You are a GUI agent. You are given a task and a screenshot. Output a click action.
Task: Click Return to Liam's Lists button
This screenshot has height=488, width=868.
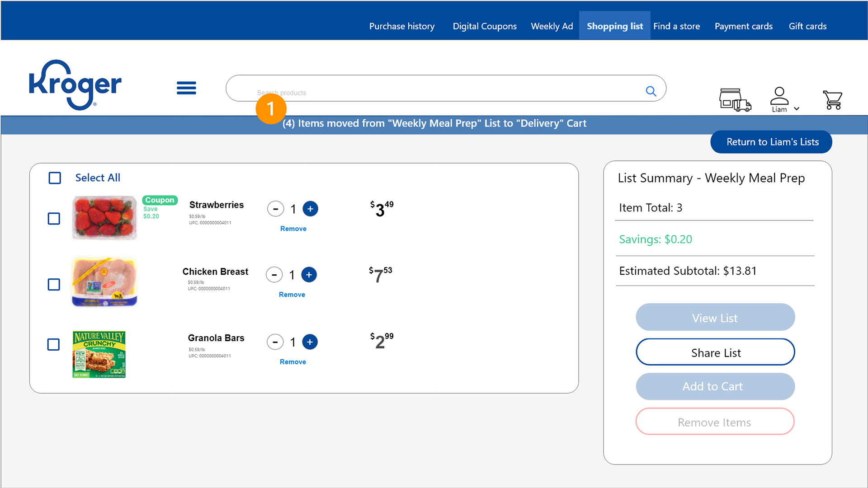tap(771, 142)
